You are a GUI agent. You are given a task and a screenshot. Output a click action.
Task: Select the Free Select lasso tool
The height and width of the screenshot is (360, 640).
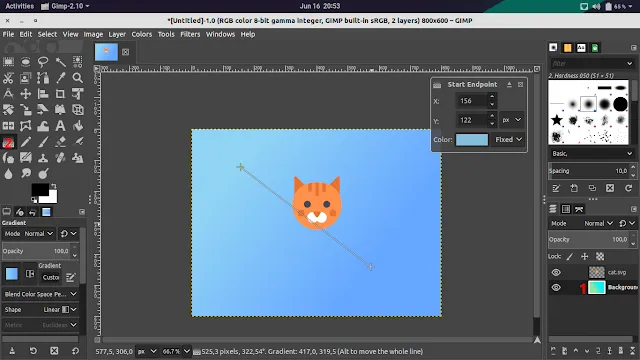point(43,62)
